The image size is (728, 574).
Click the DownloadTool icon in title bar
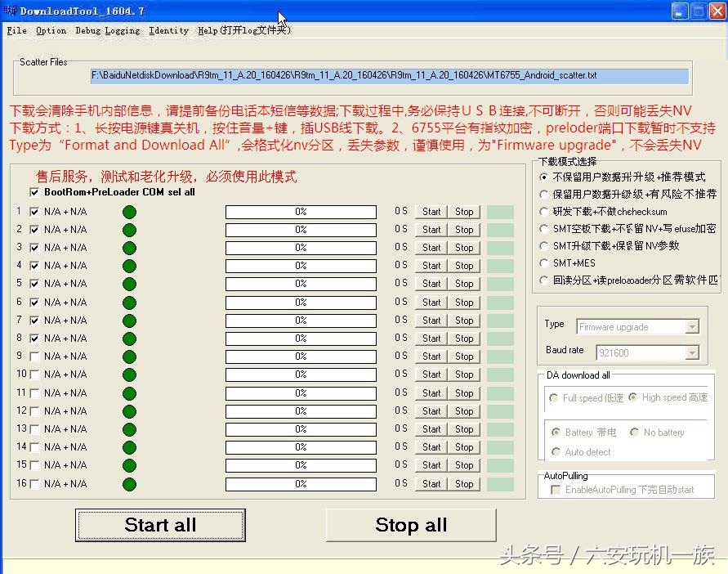(10, 10)
